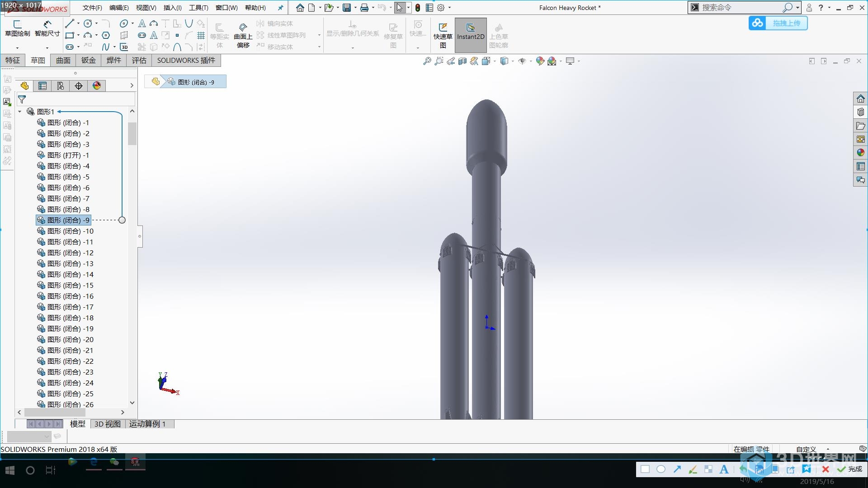Select the Spline tool
868x488 pixels.
tap(105, 47)
